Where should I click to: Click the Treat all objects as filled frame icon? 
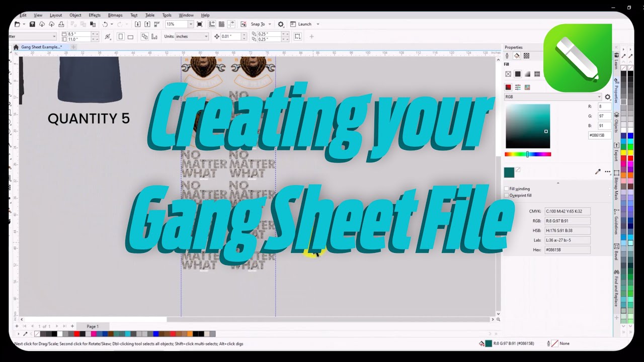(x=297, y=37)
